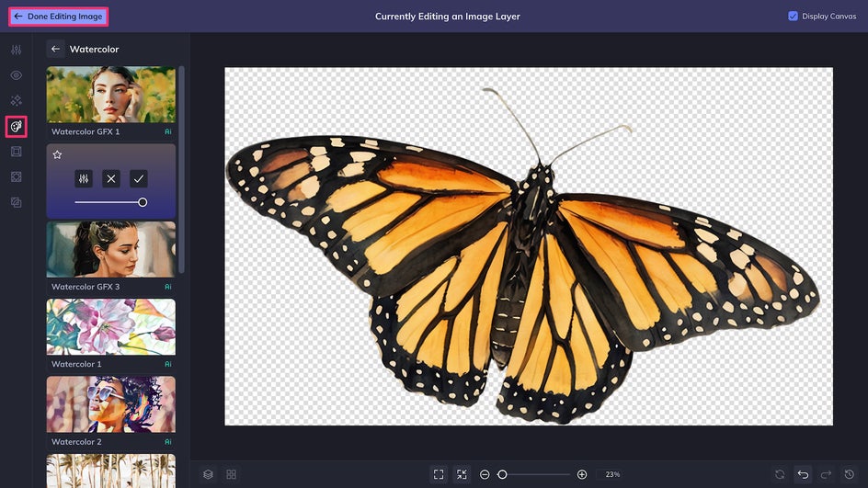
Task: Adjust the effect amount slider
Action: (x=110, y=202)
